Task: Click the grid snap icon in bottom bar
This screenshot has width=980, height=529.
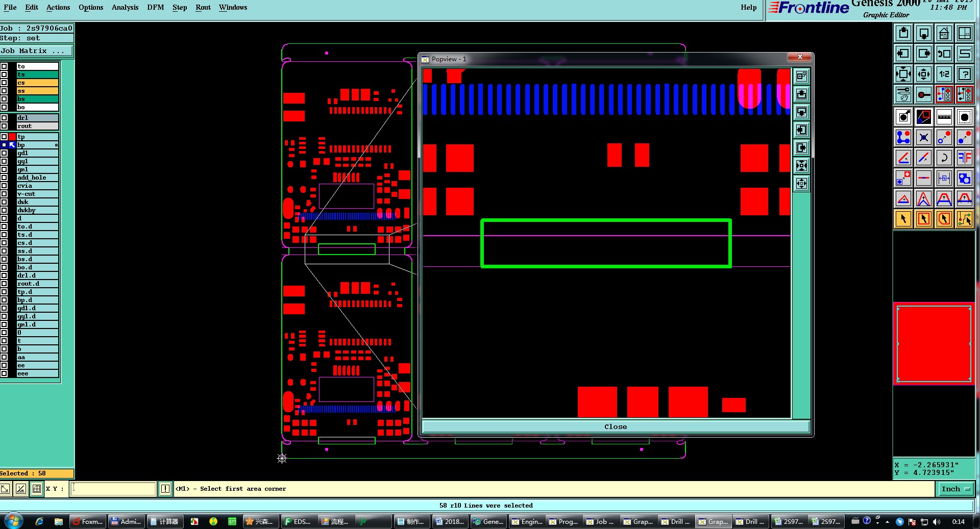Action: (x=37, y=489)
